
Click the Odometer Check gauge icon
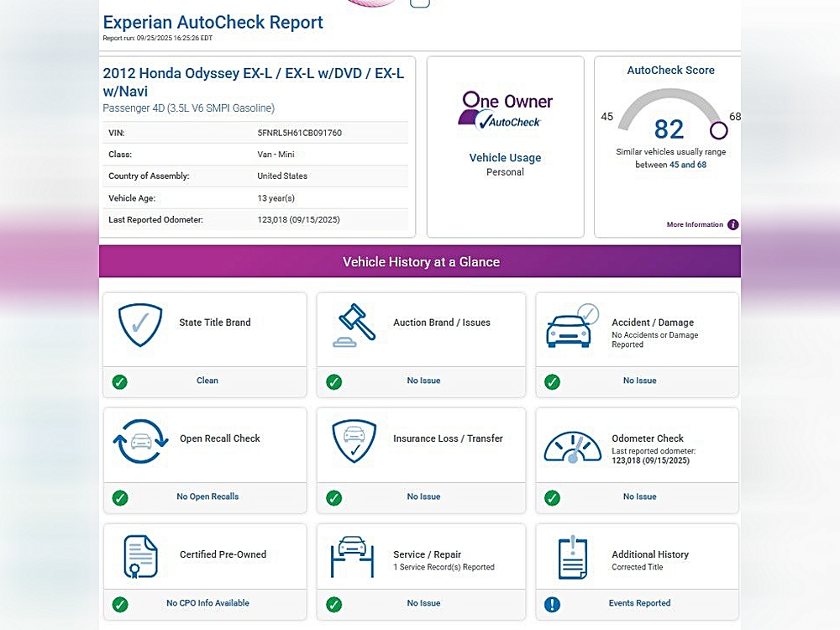click(x=573, y=446)
